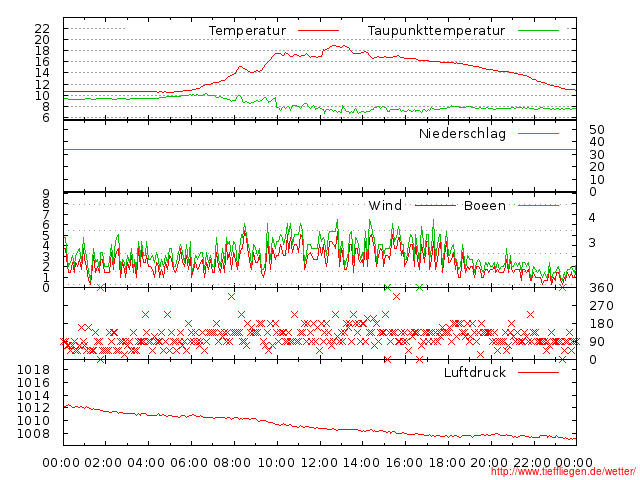Viewport: 640px width, 480px height.
Task: Click the 14 temperature axis value
Action: click(x=42, y=73)
